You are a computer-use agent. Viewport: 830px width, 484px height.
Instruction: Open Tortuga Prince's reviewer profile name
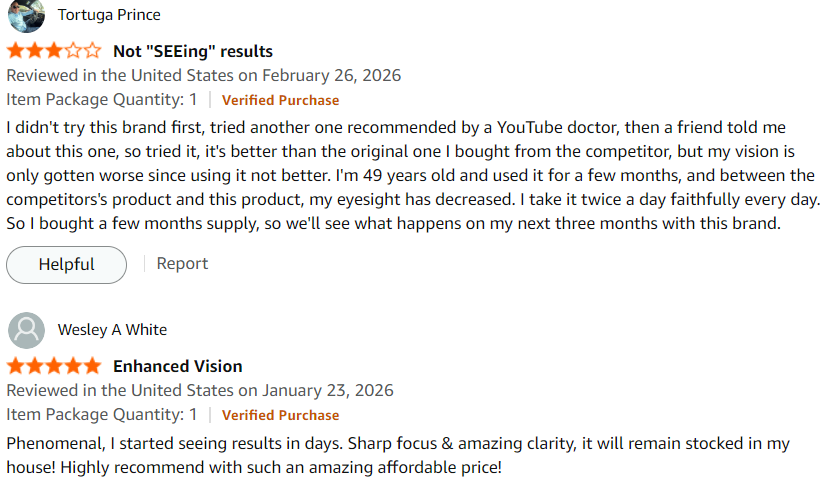(109, 15)
